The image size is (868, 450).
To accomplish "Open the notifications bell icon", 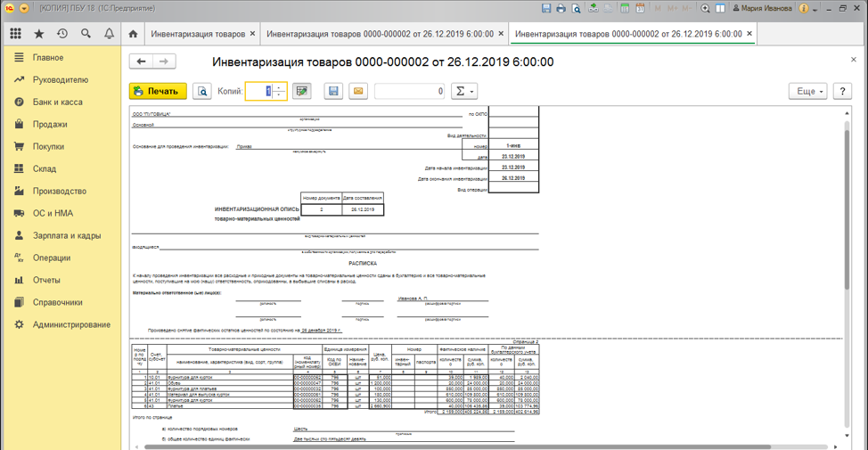I will pos(109,34).
